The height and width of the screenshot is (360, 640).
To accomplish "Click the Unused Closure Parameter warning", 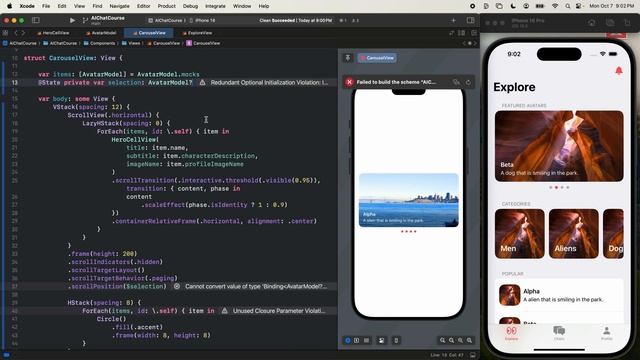I will (274, 311).
